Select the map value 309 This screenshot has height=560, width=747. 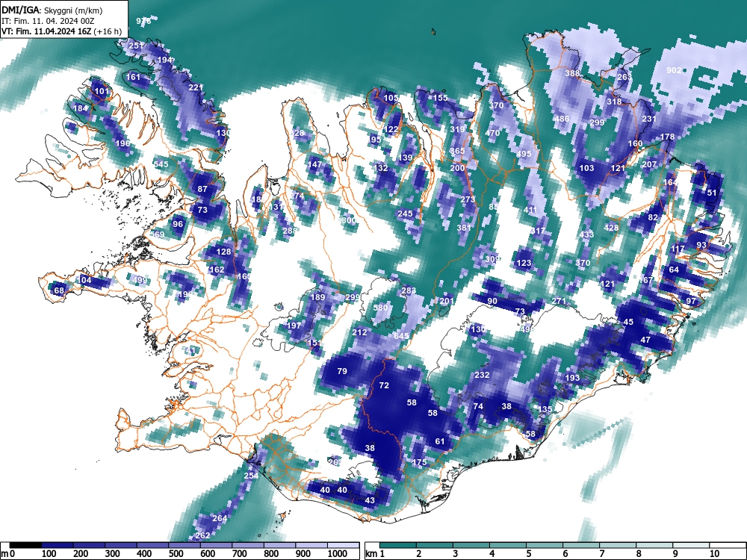point(492,259)
